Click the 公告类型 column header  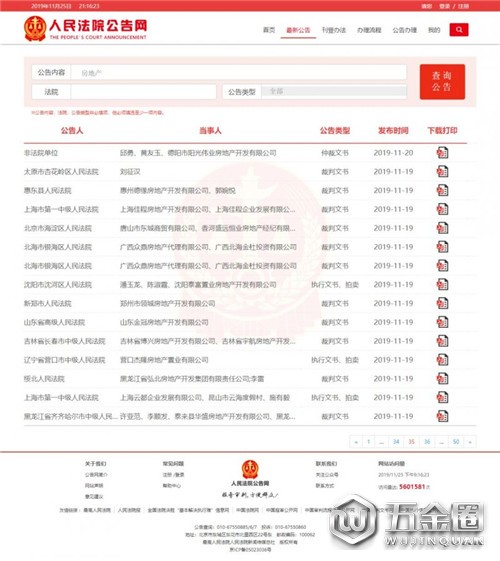point(335,131)
